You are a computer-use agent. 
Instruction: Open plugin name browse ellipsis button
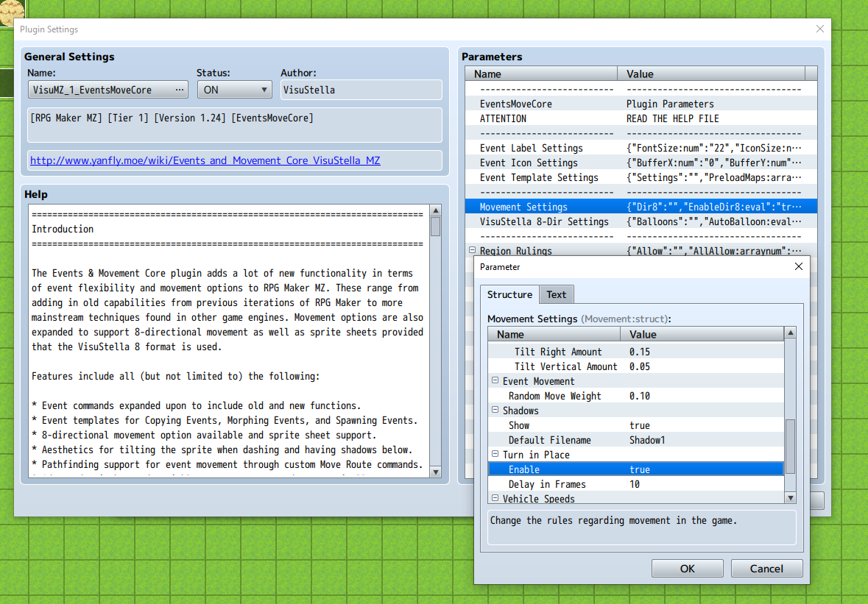pyautogui.click(x=180, y=90)
